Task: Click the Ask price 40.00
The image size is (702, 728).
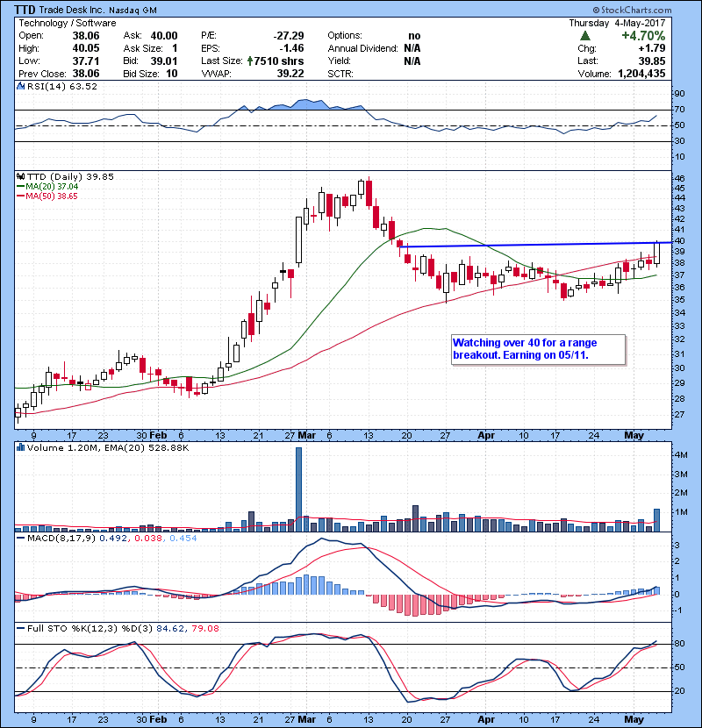Action: pyautogui.click(x=164, y=36)
